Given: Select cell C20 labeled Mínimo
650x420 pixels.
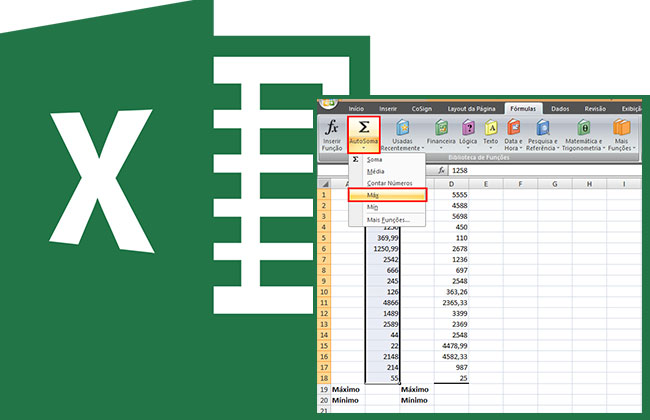Looking at the screenshot, I should [x=417, y=400].
